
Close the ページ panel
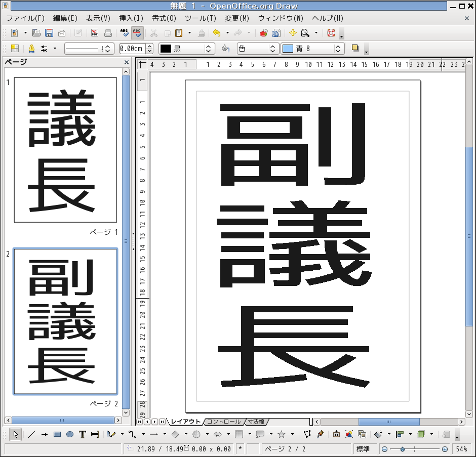pos(127,62)
